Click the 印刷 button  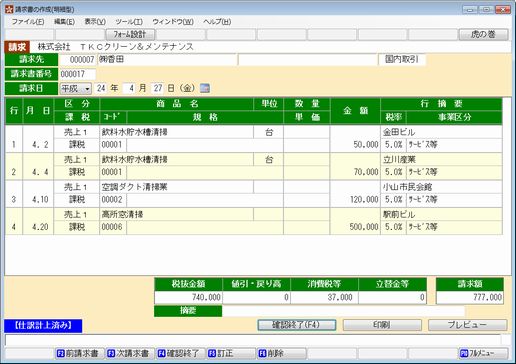tap(382, 325)
